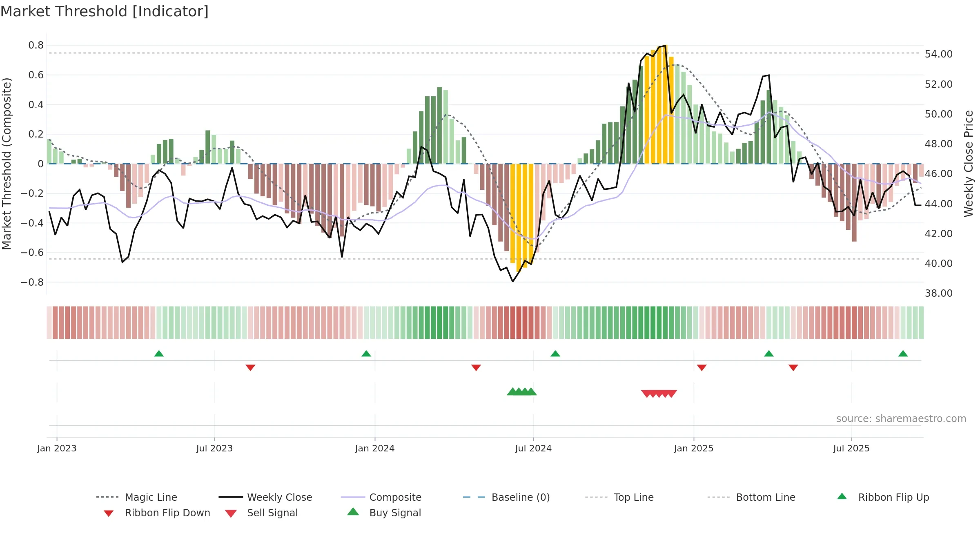Click the Jan 2023 axis label
Image resolution: width=980 pixels, height=551 pixels.
(57, 449)
